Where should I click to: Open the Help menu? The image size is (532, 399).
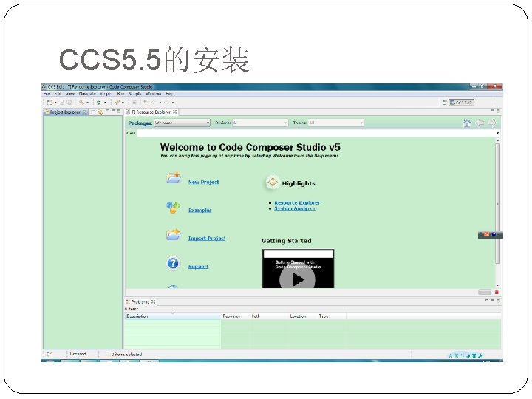170,94
